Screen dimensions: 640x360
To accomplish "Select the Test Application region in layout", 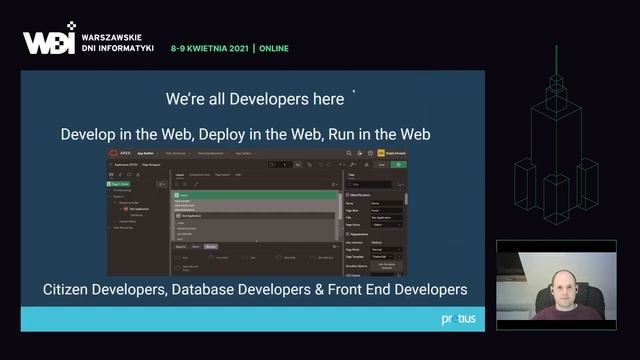I will (255, 216).
